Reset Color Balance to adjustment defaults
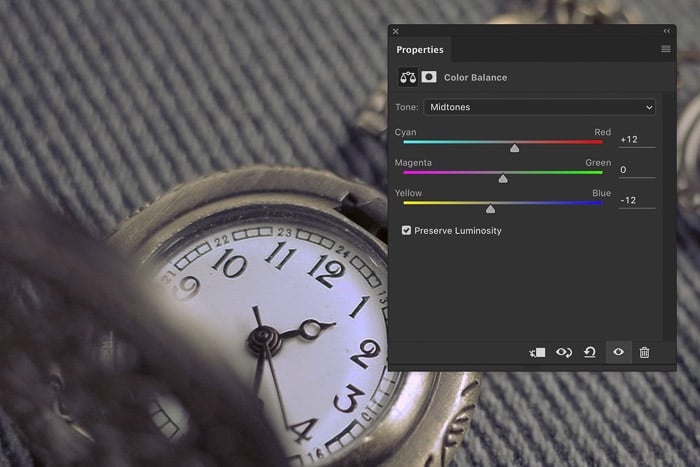Viewport: 700px width, 467px height. pos(590,352)
